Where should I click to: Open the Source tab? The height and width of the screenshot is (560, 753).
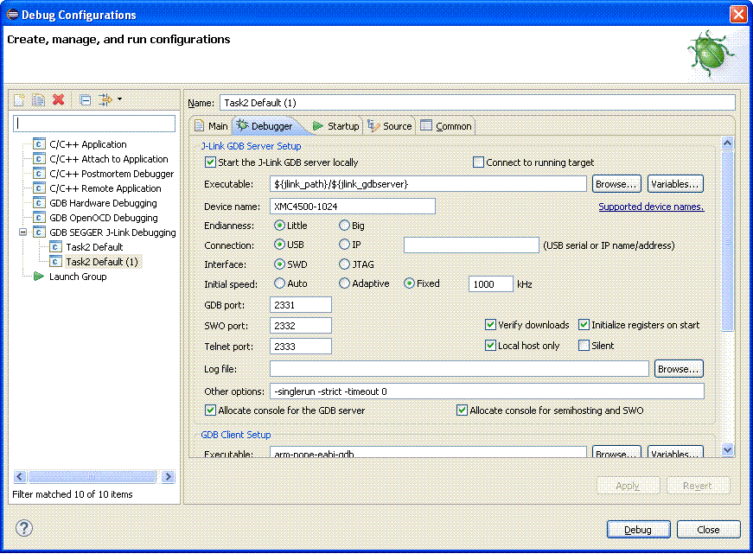tap(390, 125)
